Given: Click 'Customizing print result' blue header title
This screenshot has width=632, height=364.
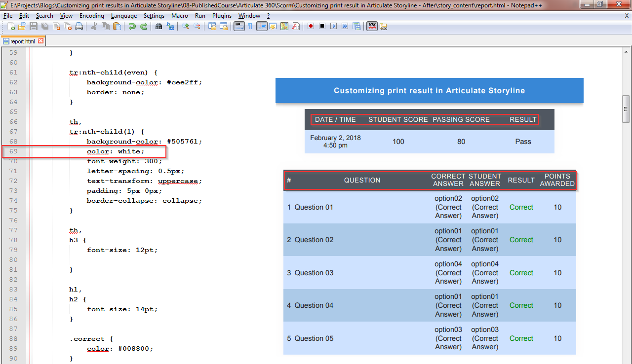Looking at the screenshot, I should (429, 91).
